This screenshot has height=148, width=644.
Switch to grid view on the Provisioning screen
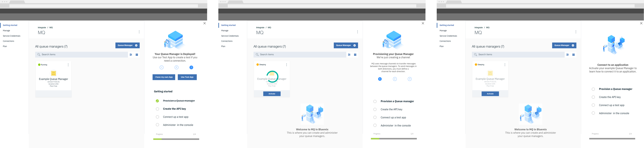tap(355, 55)
